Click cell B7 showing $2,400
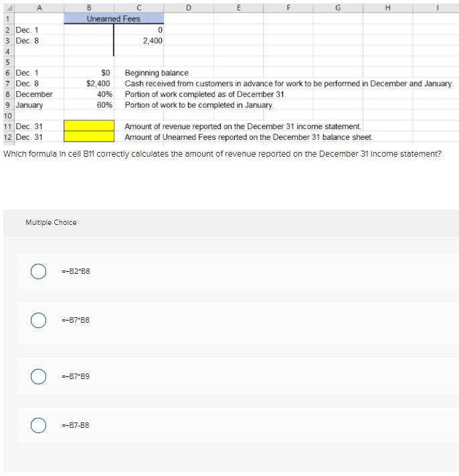 89,83
